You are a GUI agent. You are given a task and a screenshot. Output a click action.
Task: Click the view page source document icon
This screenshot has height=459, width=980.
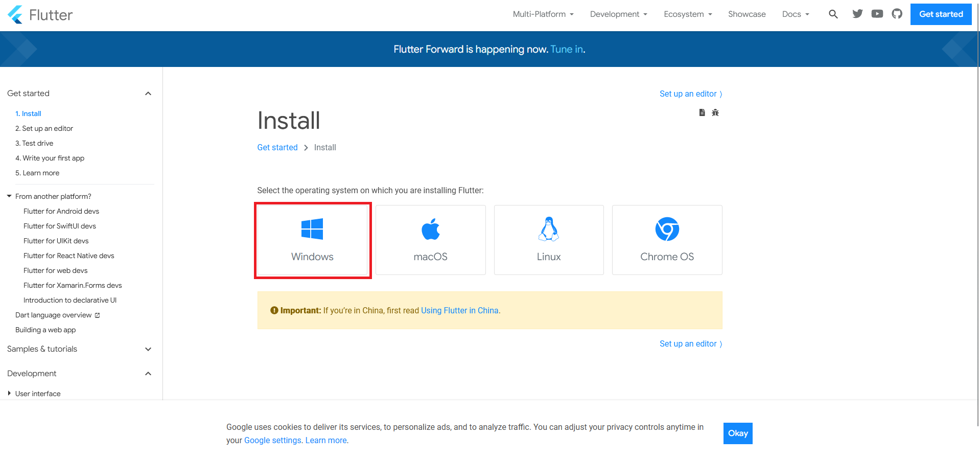coord(702,112)
